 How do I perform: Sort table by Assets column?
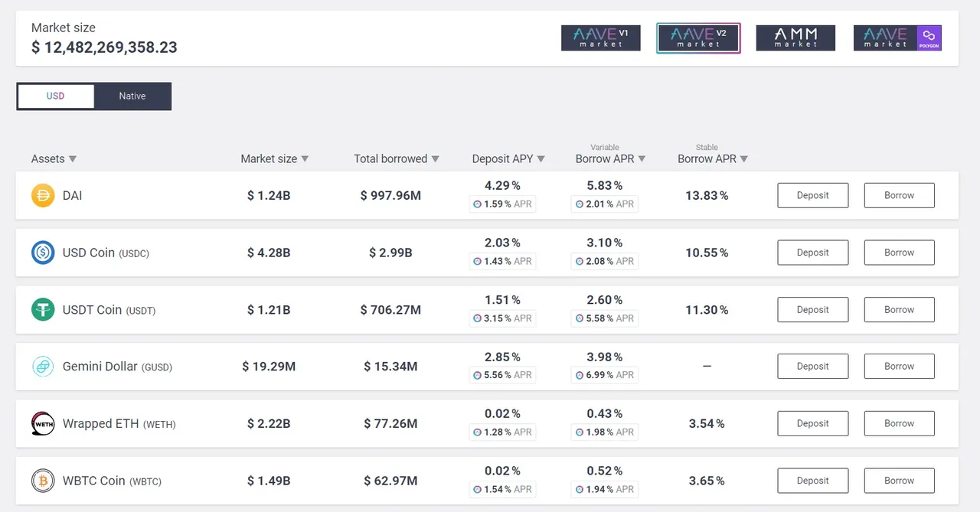click(x=54, y=158)
